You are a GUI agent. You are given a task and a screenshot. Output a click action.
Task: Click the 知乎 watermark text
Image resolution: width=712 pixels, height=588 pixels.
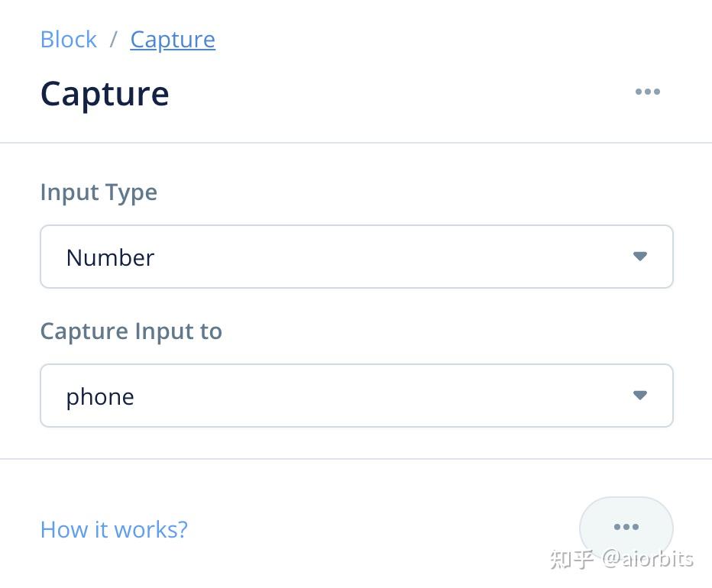point(571,559)
